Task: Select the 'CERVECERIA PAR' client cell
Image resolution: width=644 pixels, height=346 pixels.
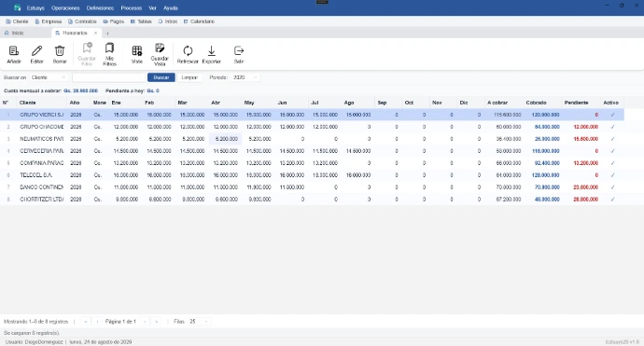Action: coord(41,151)
